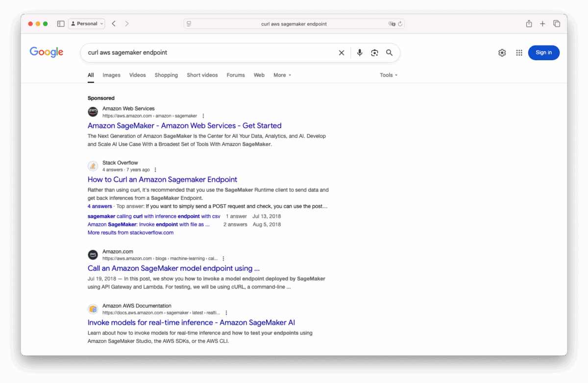Open the Share menu in Safari
This screenshot has height=383, width=588.
click(x=529, y=23)
